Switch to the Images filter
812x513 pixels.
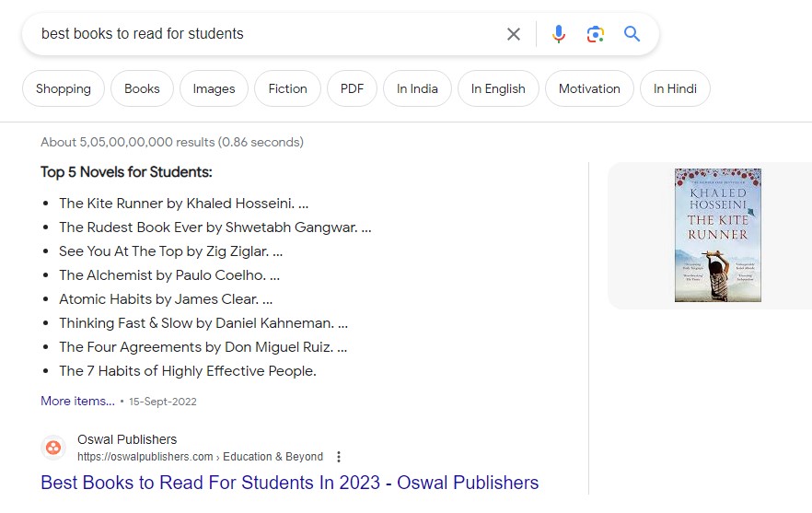(214, 88)
